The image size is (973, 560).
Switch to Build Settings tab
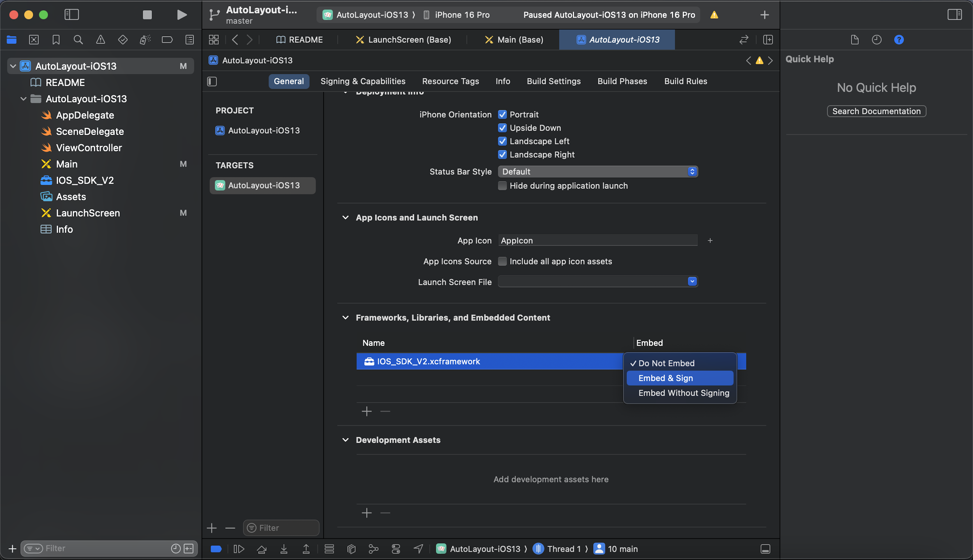tap(554, 81)
